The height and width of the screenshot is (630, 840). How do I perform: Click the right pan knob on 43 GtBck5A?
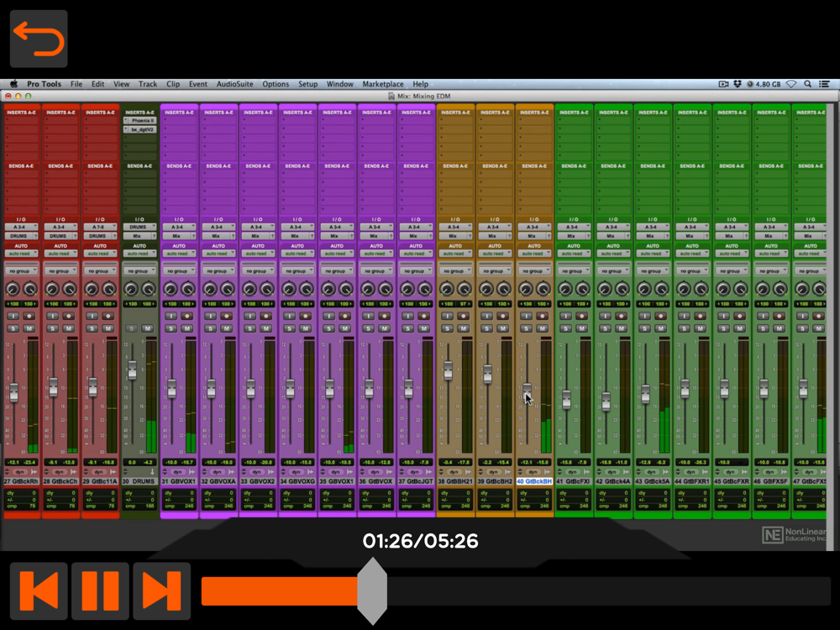pos(662,289)
